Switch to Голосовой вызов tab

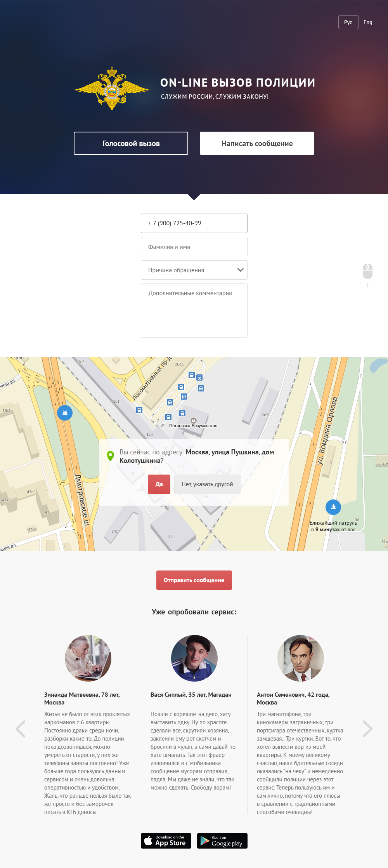pyautogui.click(x=131, y=143)
